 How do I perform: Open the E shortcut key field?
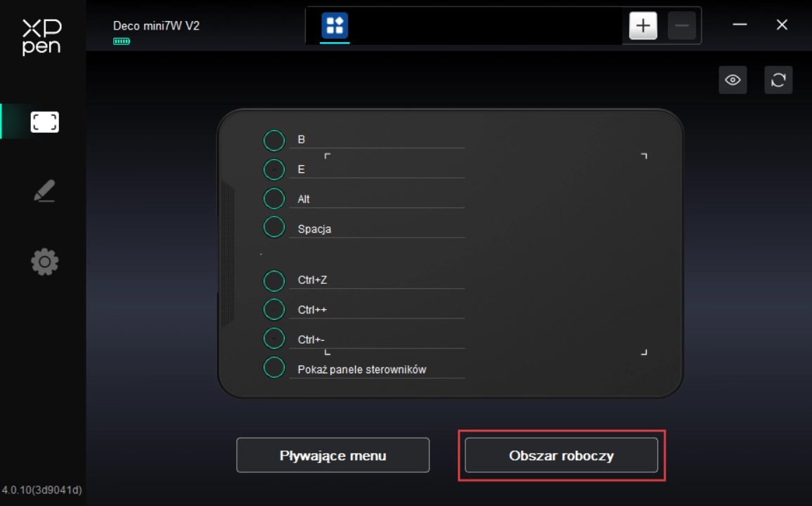point(376,169)
